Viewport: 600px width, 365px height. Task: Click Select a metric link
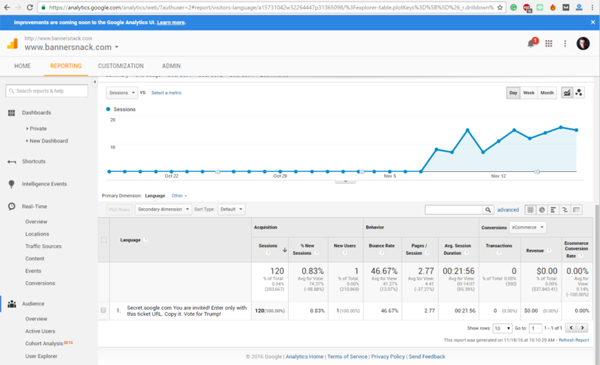point(166,93)
